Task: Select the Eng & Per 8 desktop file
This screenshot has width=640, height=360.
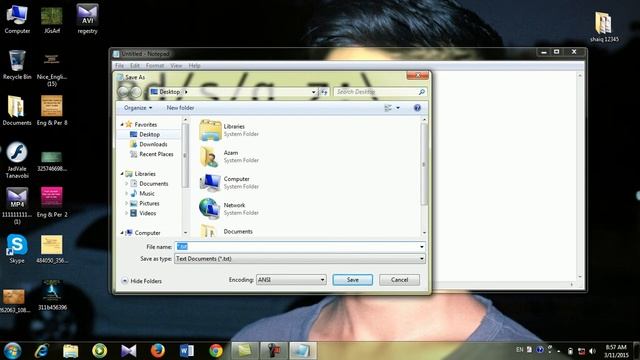Action: click(x=52, y=110)
